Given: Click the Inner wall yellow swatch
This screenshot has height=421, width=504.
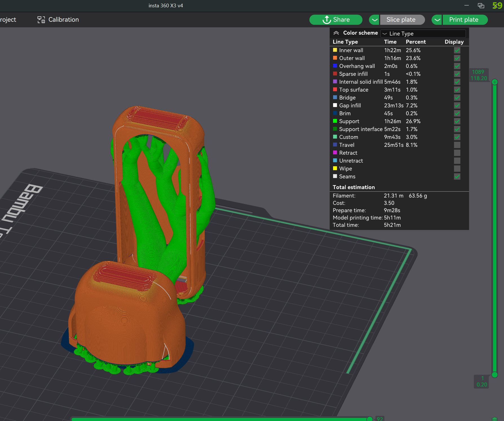Looking at the screenshot, I should coord(335,50).
